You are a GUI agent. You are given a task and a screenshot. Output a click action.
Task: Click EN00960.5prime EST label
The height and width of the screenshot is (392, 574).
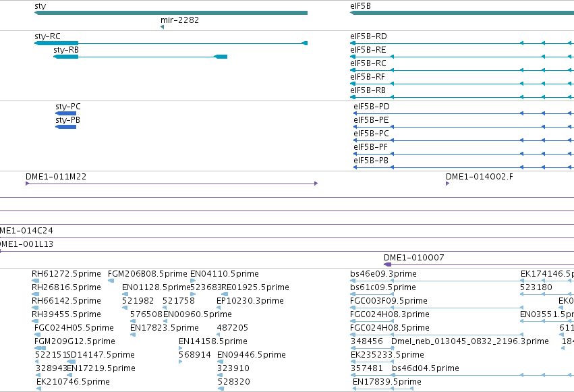click(198, 314)
